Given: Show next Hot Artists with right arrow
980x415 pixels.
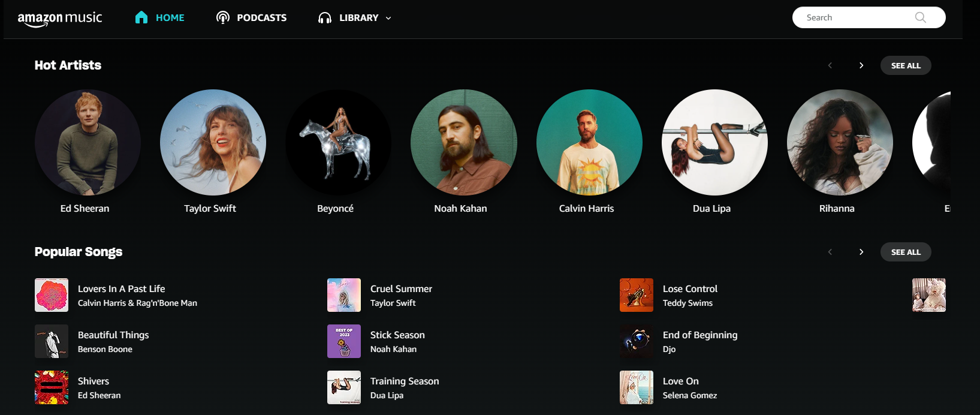Looking at the screenshot, I should tap(861, 65).
